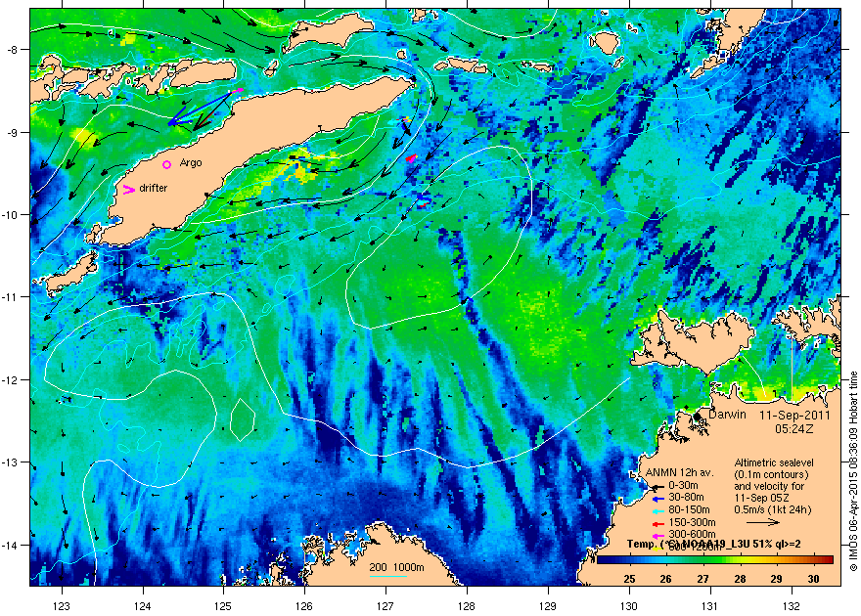
Task: Click the 80-150m depth legend label
Action: pos(689,510)
